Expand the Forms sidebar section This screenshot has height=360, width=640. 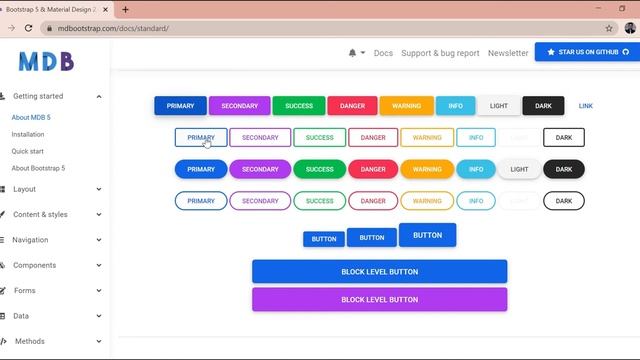click(99, 290)
